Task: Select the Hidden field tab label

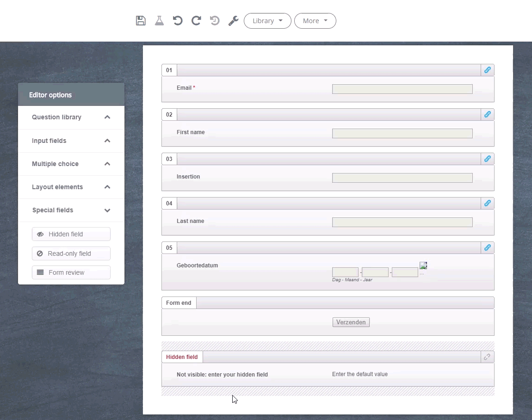Action: click(182, 357)
